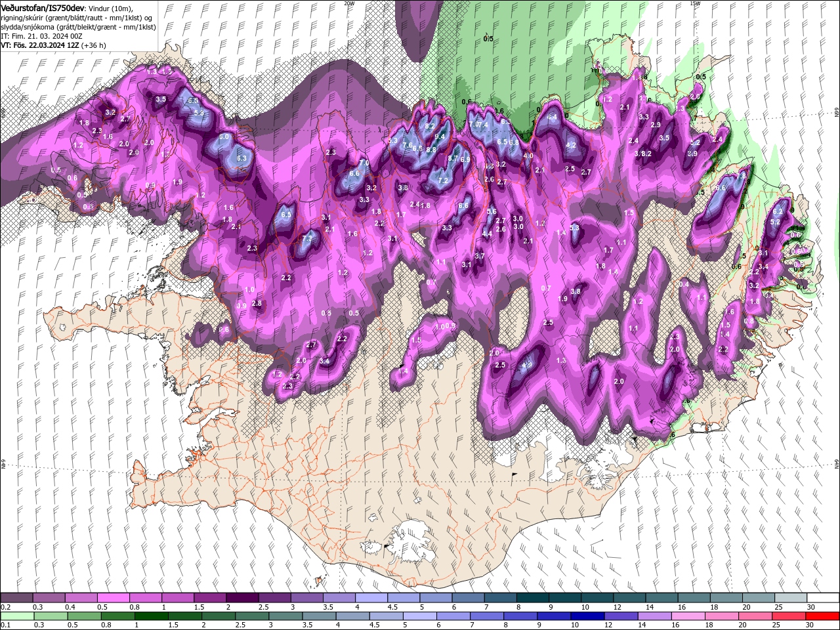Click the Veðurstofan/IS750dev title text
The image size is (840, 630).
point(43,8)
